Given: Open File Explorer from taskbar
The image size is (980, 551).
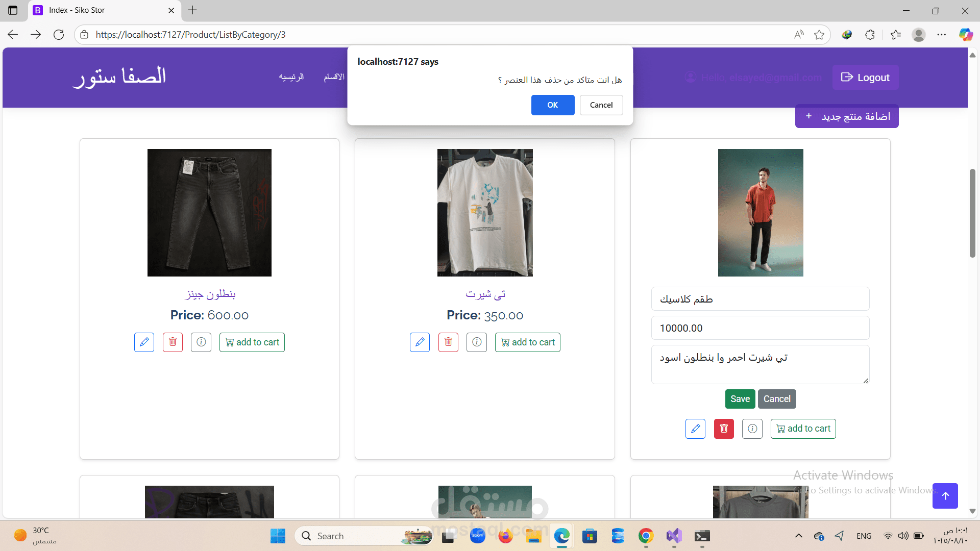Looking at the screenshot, I should (533, 536).
